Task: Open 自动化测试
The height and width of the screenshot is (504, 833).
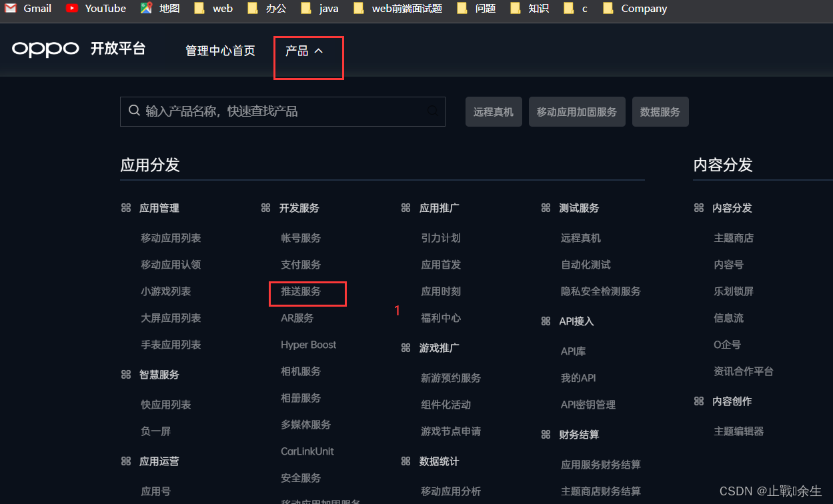Action: pos(586,265)
